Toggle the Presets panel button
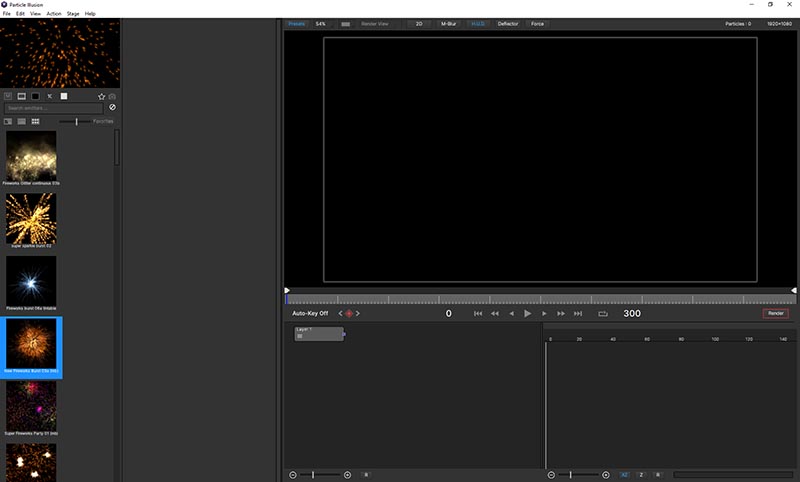 pyautogui.click(x=296, y=24)
